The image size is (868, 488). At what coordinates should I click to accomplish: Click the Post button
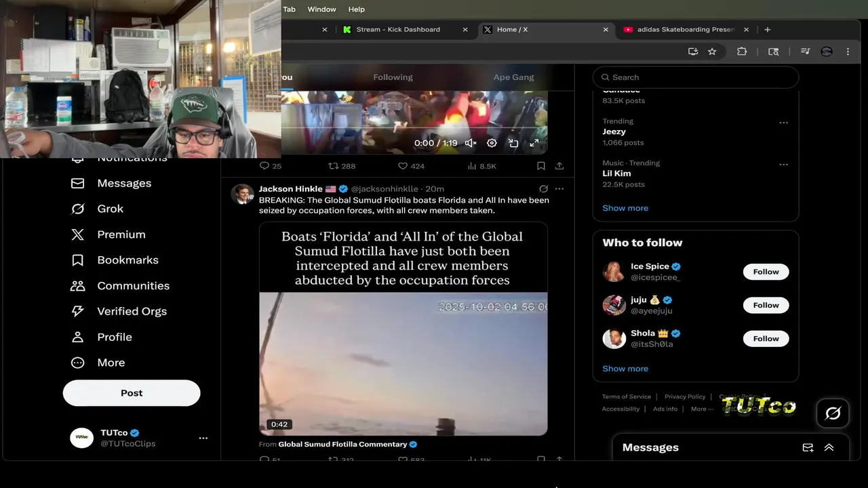pyautogui.click(x=132, y=393)
